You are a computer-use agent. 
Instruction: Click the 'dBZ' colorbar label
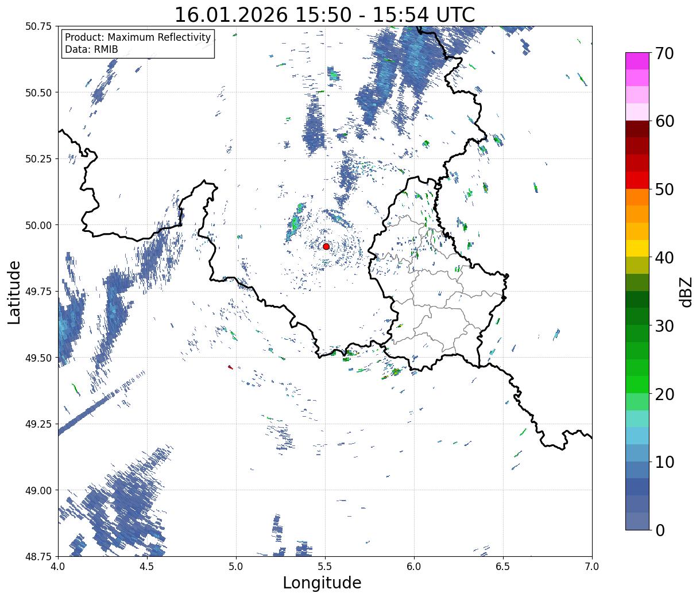686,292
